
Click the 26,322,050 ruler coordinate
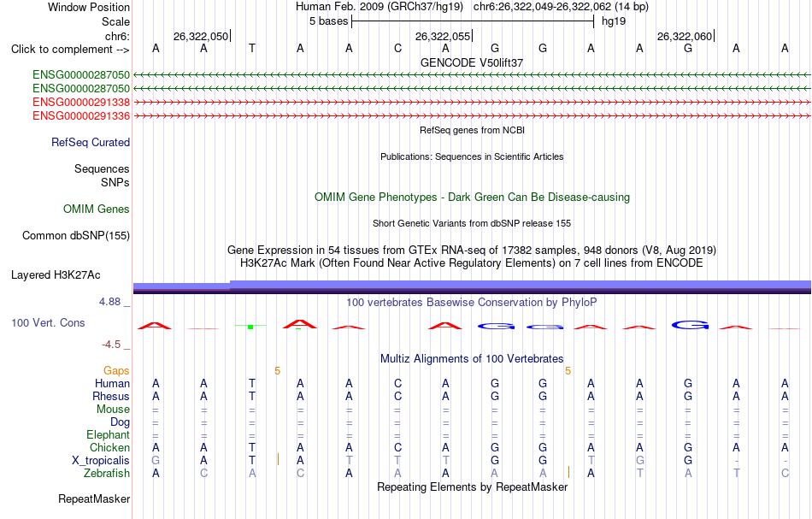click(x=201, y=36)
